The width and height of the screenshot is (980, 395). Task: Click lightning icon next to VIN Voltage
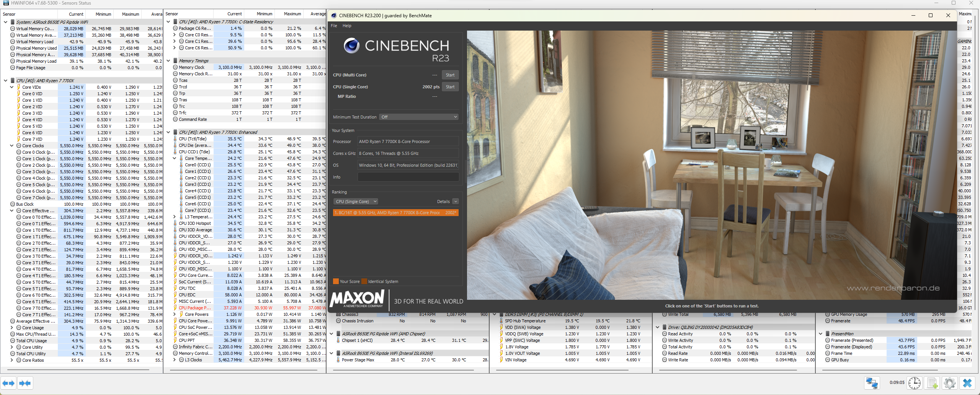coord(501,360)
